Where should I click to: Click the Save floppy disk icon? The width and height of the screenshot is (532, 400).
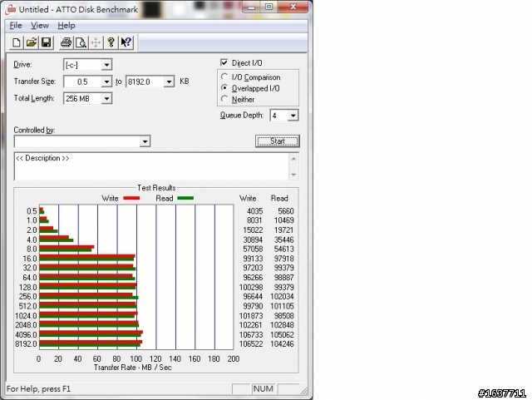tap(47, 42)
